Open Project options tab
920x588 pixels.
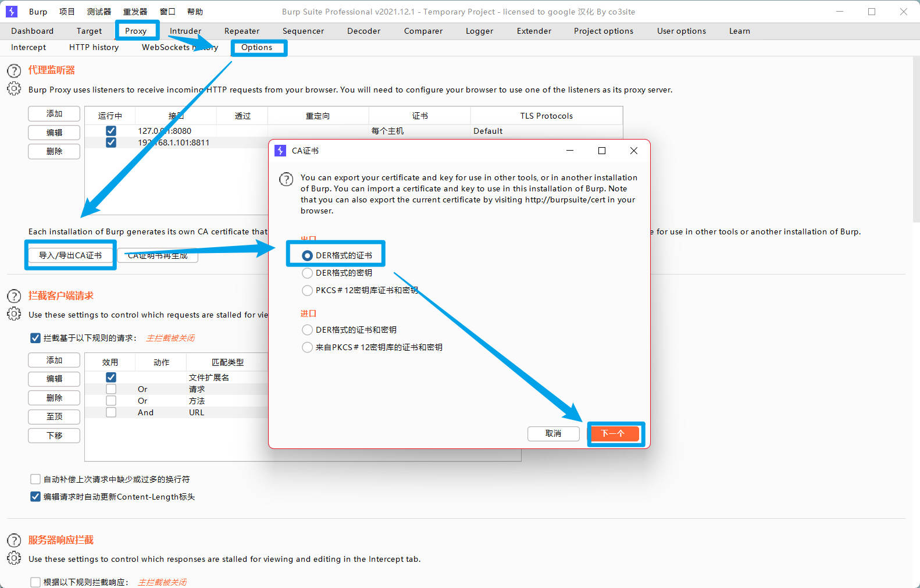[604, 31]
